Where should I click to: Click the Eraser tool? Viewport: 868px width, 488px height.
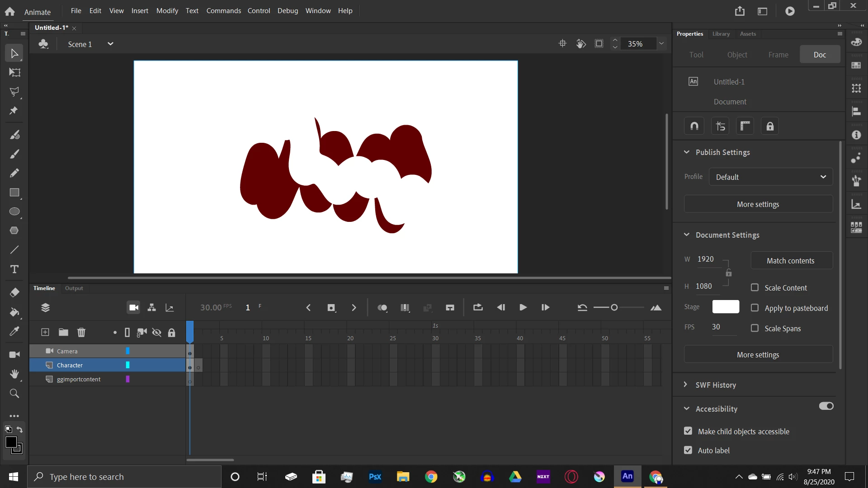coord(14,293)
